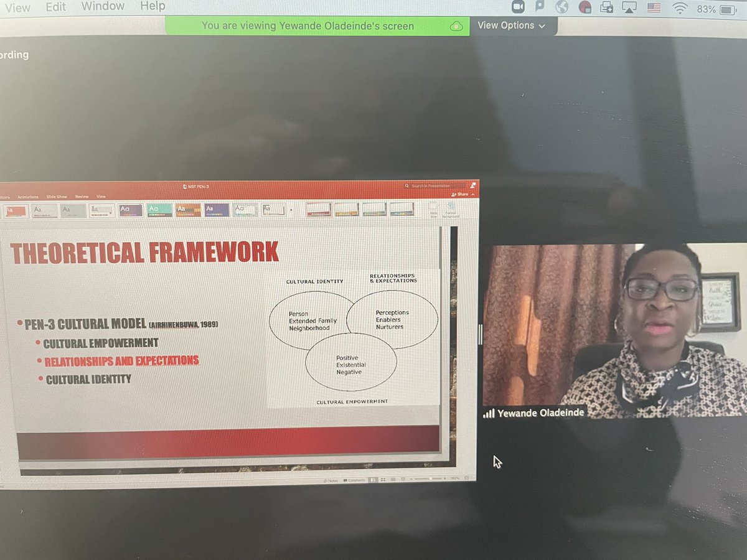This screenshot has width=747, height=560.
Task: Switch to Slide Sorter view icon
Action: tap(383, 480)
